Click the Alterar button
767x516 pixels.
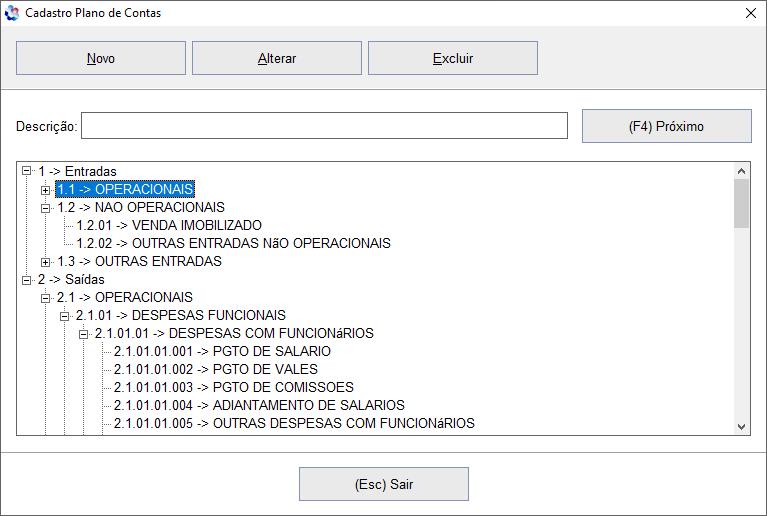tap(277, 58)
